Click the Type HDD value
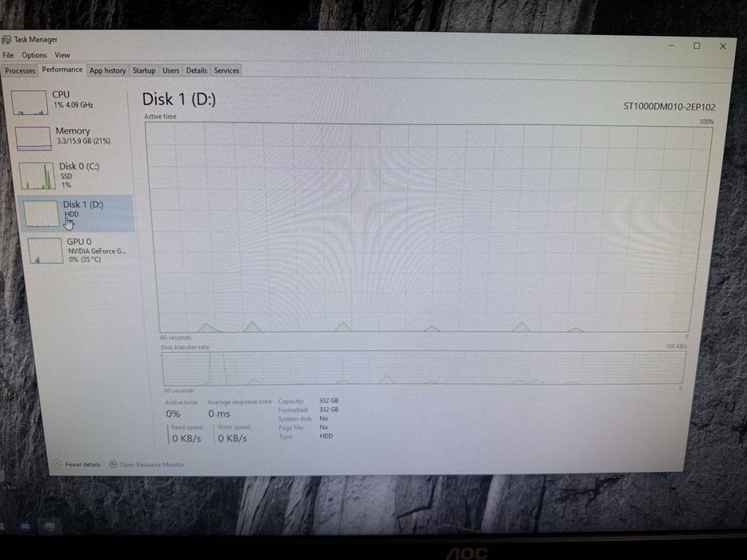Screen dimensions: 747x560 coord(327,436)
